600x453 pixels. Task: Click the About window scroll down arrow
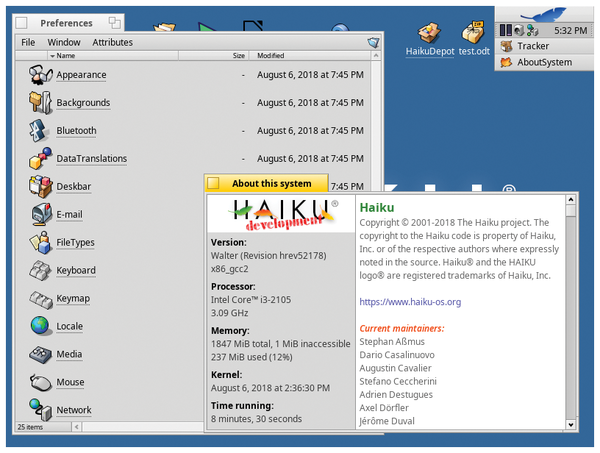coord(571,424)
